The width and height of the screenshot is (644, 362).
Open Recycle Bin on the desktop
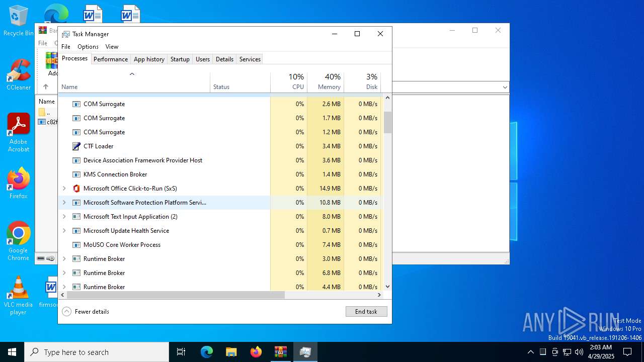tap(18, 21)
